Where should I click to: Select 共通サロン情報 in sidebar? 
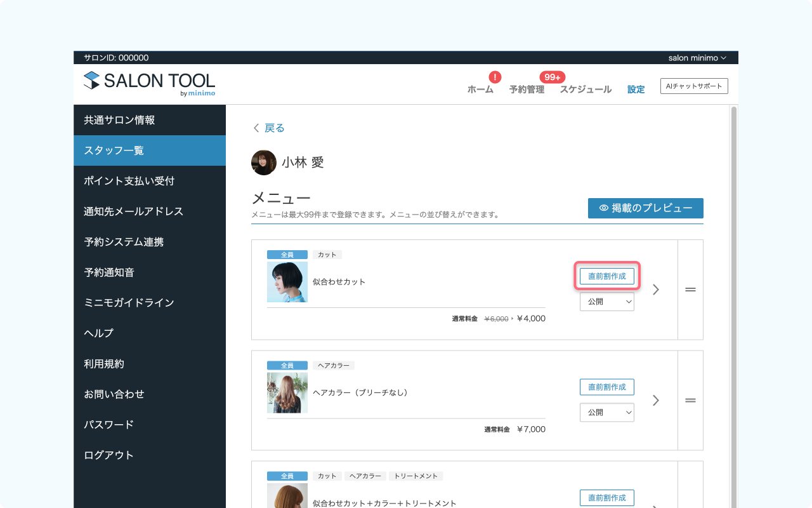[150, 120]
